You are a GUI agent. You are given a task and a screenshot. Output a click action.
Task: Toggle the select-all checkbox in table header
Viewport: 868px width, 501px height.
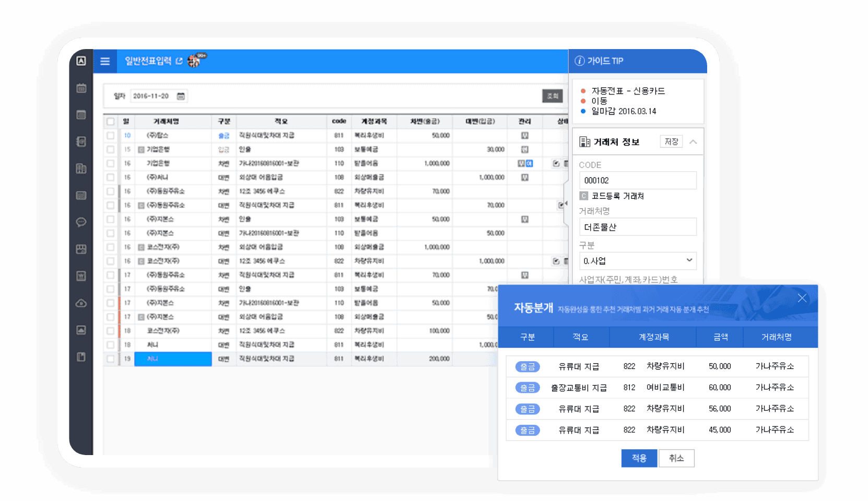[x=111, y=122]
